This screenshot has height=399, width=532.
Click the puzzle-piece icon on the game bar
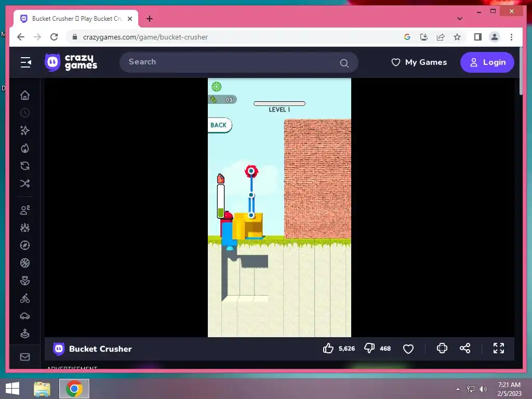point(442,349)
